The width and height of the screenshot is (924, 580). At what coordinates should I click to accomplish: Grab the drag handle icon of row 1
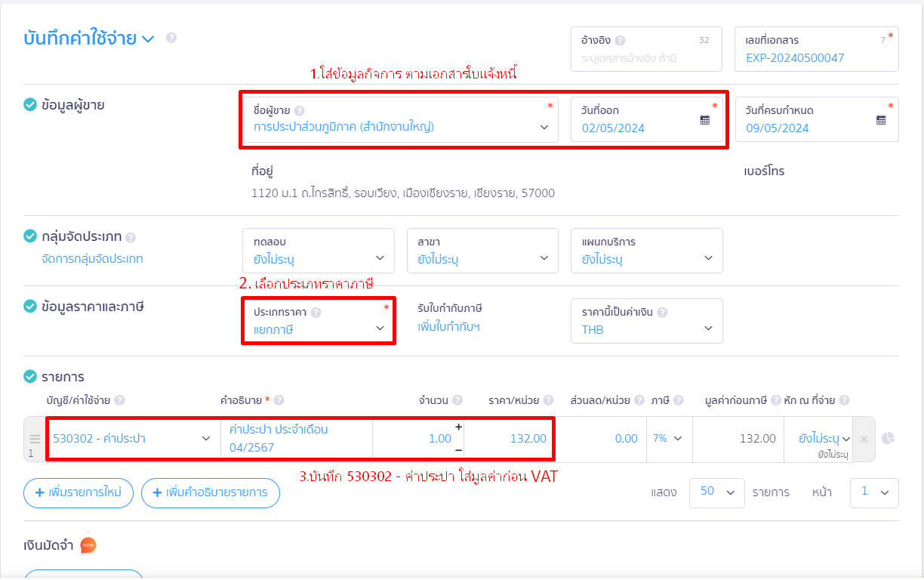[x=34, y=438]
